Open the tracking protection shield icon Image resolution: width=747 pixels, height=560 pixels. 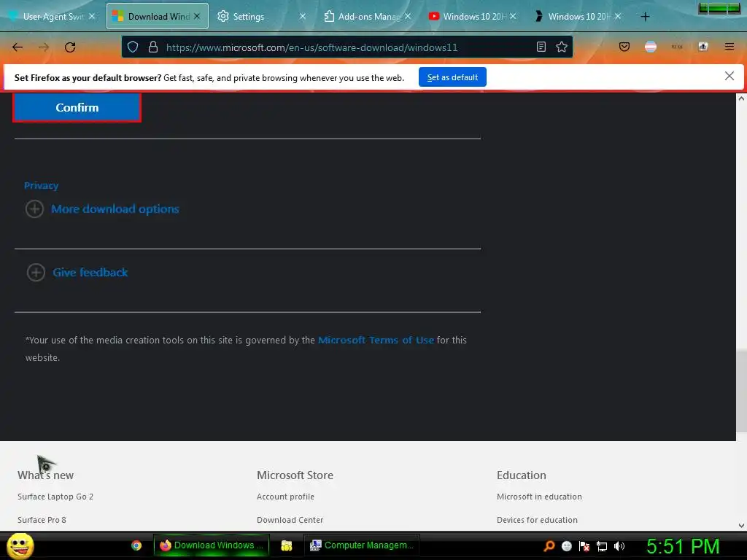pyautogui.click(x=133, y=47)
